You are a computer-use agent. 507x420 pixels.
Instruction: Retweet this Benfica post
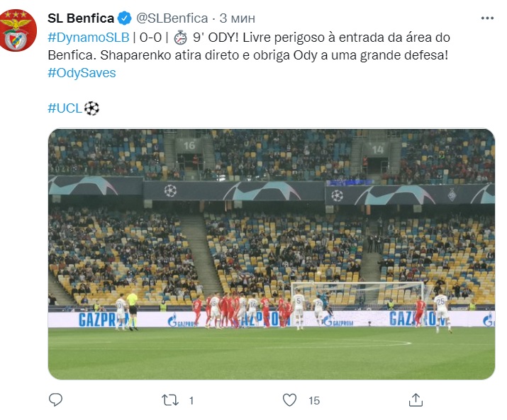pyautogui.click(x=171, y=400)
